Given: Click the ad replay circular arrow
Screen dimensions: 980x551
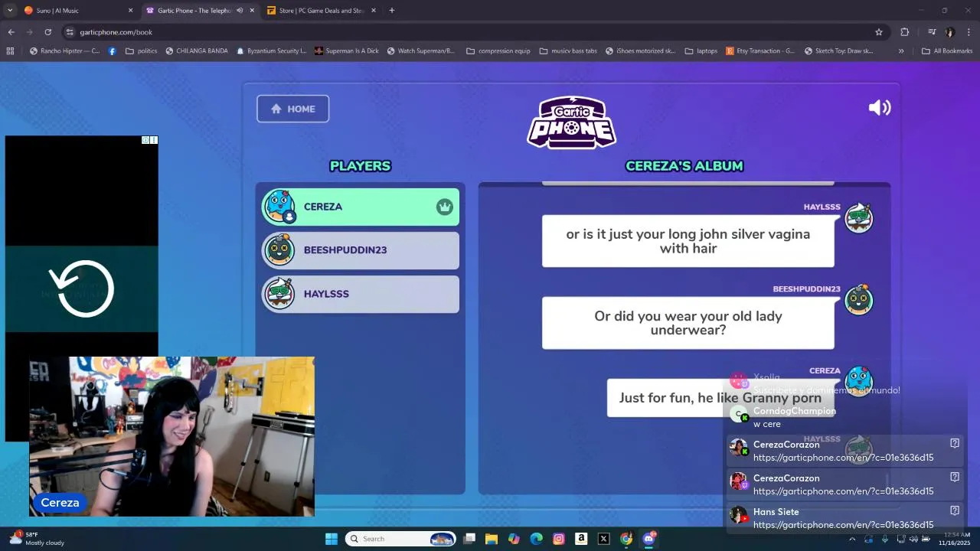Looking at the screenshot, I should 82,289.
